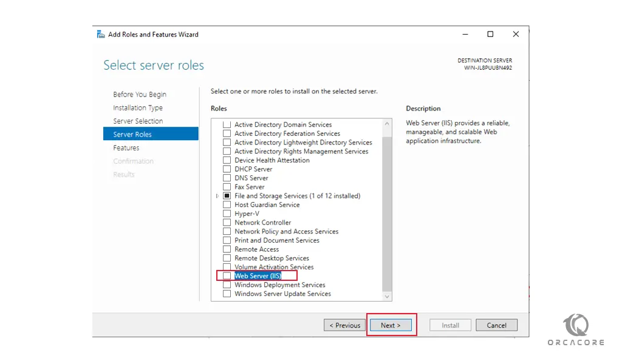This screenshot has width=622, height=364.
Task: Select the DHCP Server role label
Action: [x=253, y=169]
